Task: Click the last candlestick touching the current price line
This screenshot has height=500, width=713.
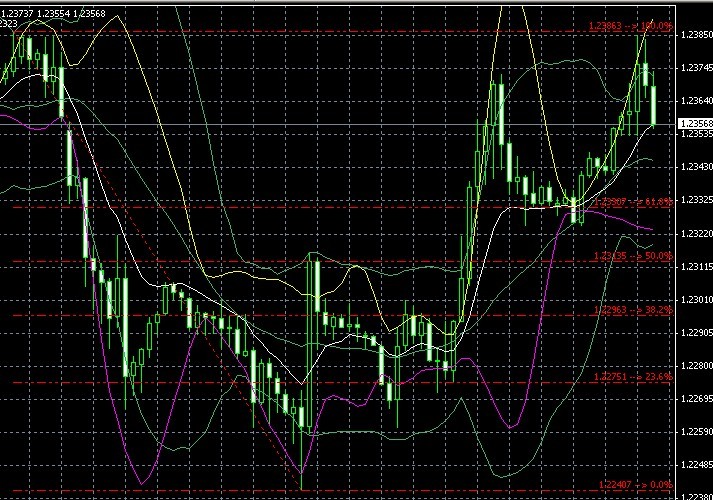Action: pos(654,105)
